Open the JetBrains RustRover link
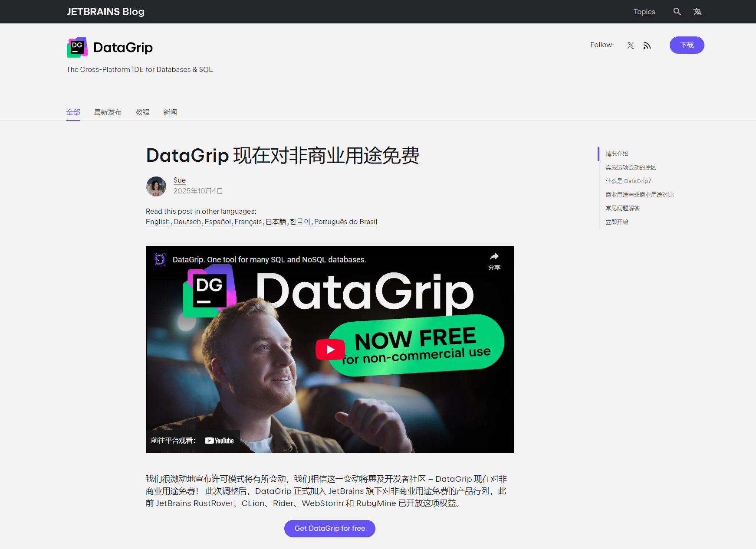This screenshot has width=756, height=549. 194,503
